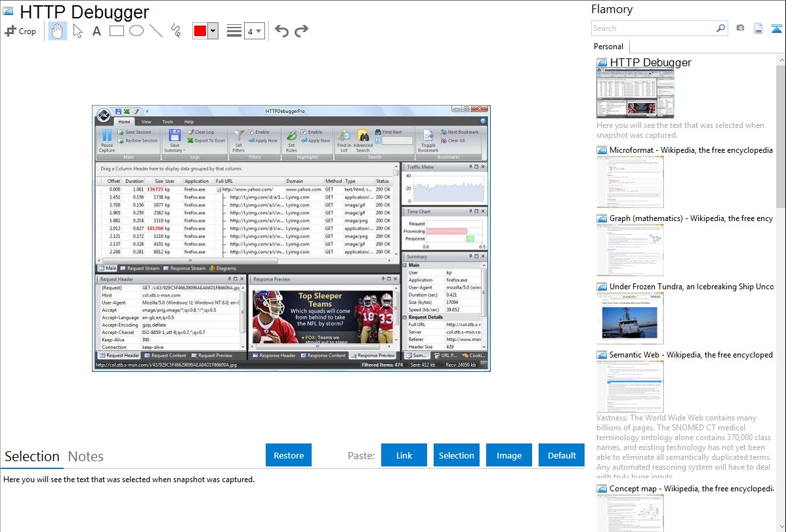Screen dimensions: 786x532
Task: Select the text annotation tool A
Action: pos(96,31)
